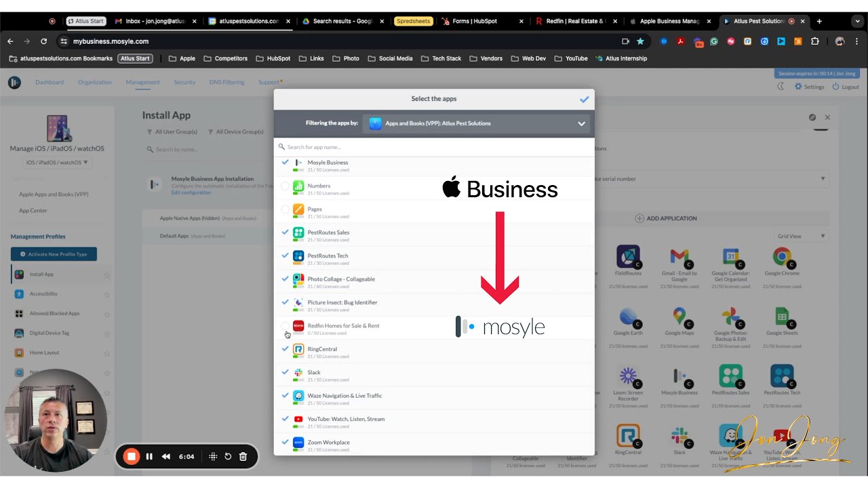Click the search magnifier in app dialog
Screen dimensions: 868x488
tap(281, 146)
